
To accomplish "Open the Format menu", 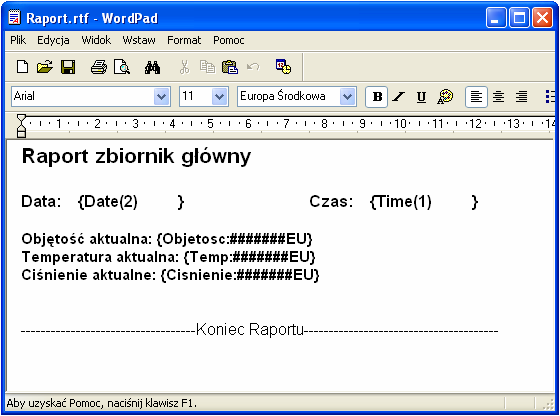I will pos(184,40).
